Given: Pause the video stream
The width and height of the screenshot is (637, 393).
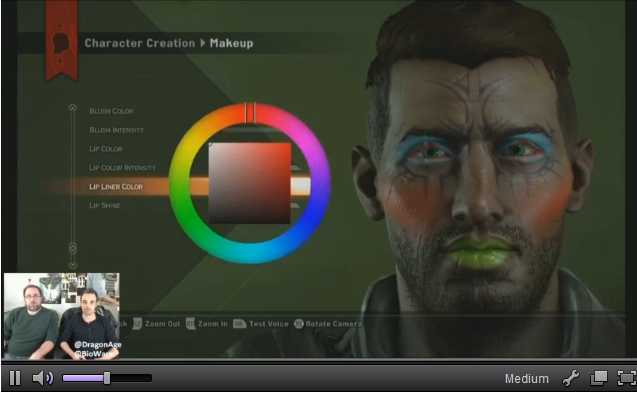Looking at the screenshot, I should (15, 378).
